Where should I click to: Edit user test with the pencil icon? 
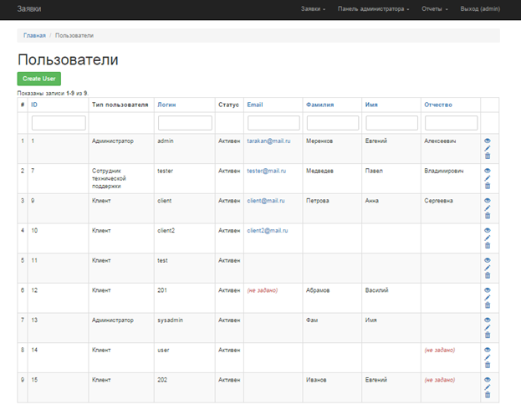488,268
